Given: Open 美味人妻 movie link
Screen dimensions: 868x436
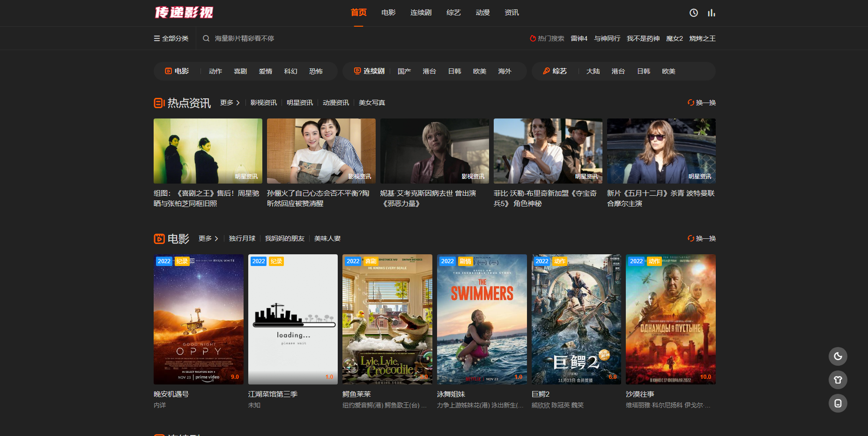Looking at the screenshot, I should 327,238.
